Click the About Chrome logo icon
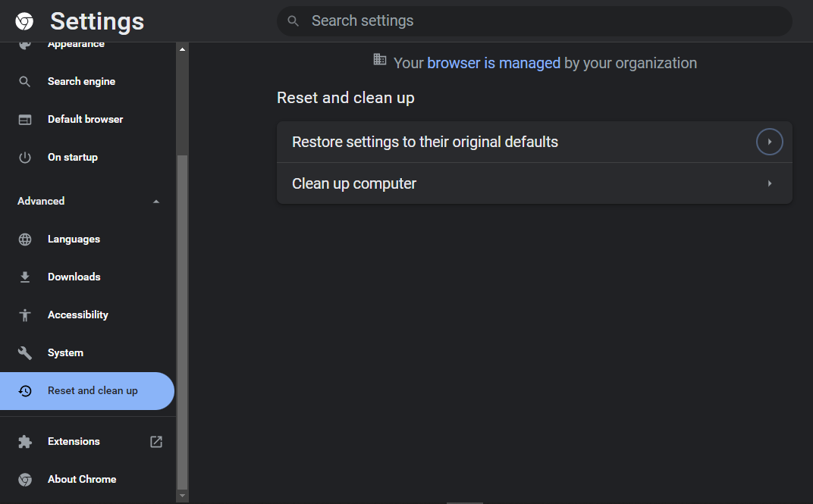813x504 pixels. pos(24,480)
